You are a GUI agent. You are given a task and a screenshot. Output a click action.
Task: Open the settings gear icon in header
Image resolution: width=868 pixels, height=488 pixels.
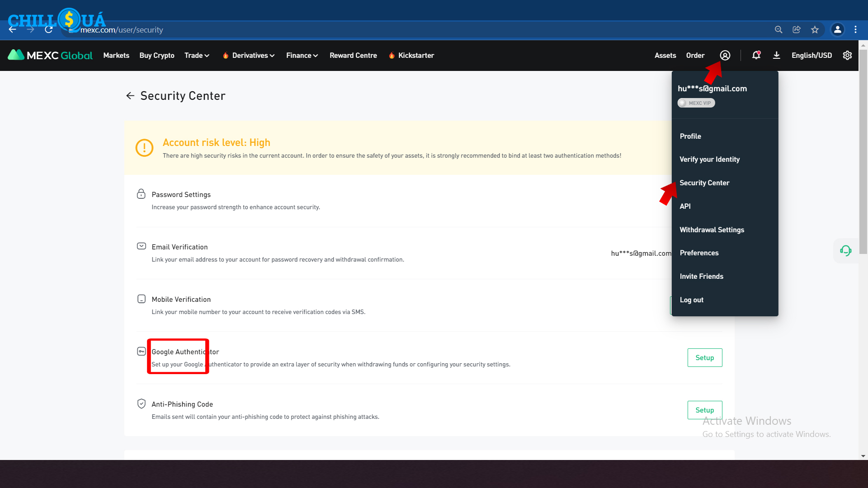(x=847, y=55)
